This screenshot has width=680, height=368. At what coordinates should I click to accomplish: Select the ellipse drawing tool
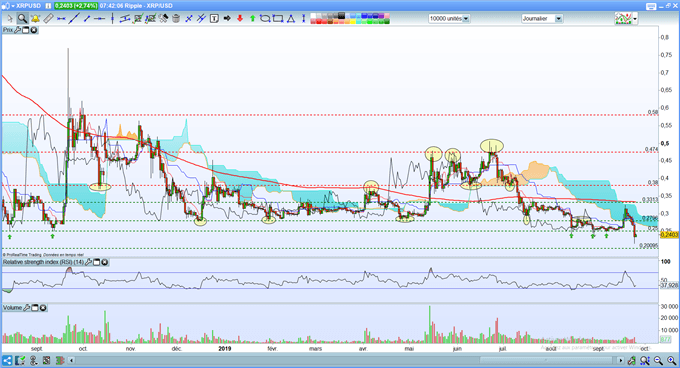click(265, 19)
